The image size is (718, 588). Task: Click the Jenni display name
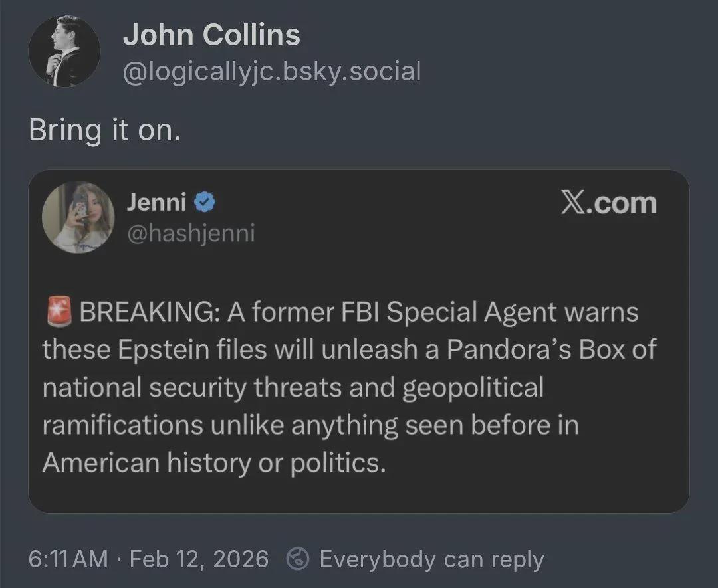[156, 202]
